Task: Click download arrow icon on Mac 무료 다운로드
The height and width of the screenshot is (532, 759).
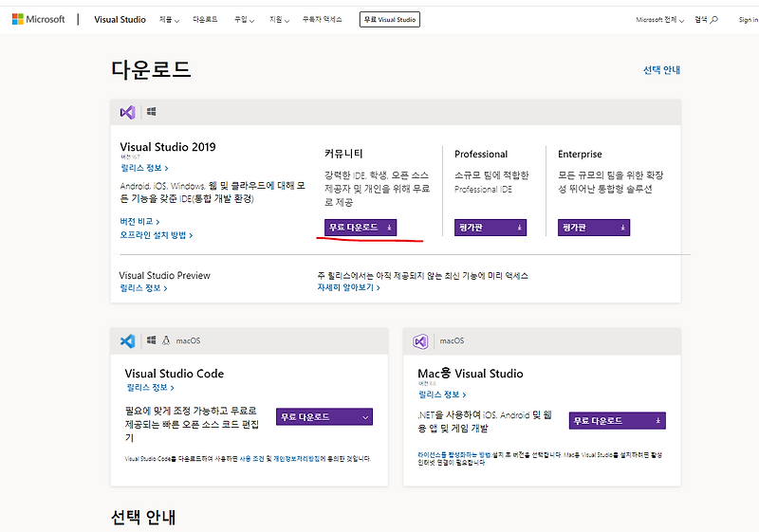Action: [x=658, y=421]
